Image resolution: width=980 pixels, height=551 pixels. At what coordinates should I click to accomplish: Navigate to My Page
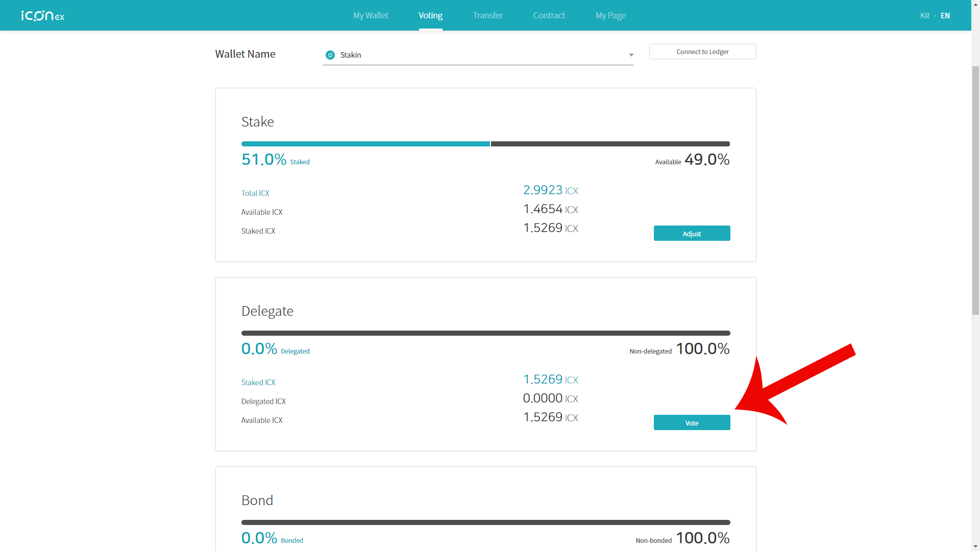pyautogui.click(x=610, y=16)
